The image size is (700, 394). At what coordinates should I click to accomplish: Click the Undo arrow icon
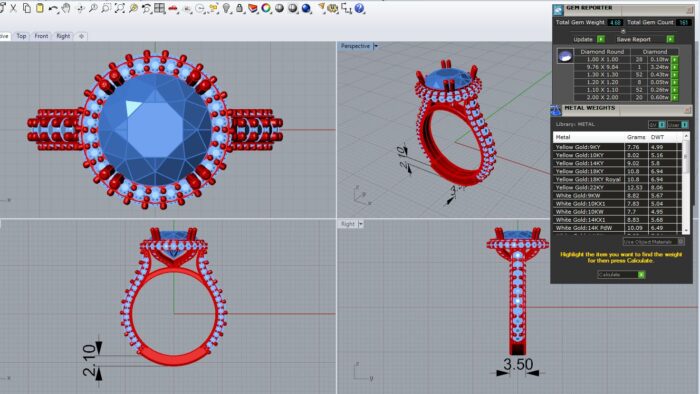[53, 8]
